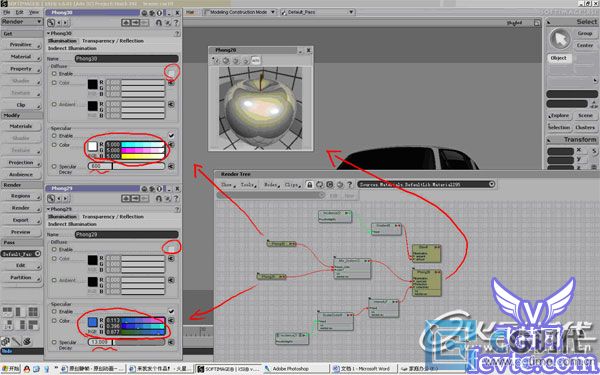The height and width of the screenshot is (375, 600).
Task: Click help icon in Render Tree toolbar
Action: [x=349, y=185]
